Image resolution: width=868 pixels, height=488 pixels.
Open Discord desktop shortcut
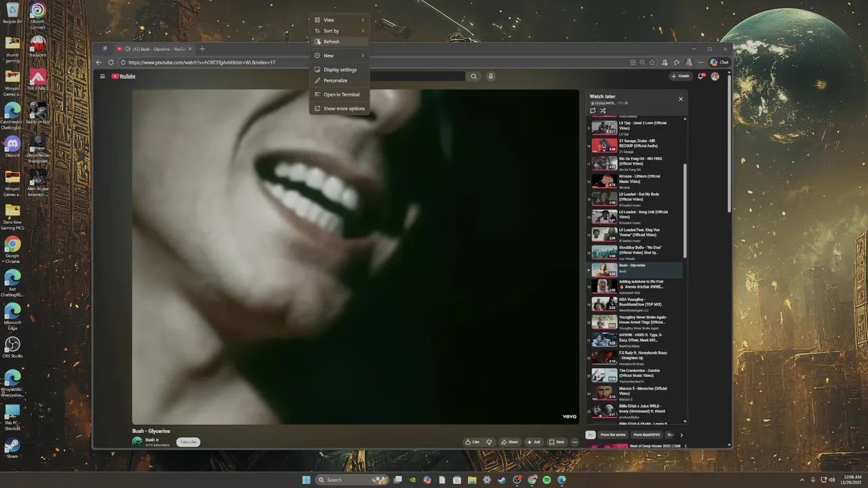[x=12, y=146]
